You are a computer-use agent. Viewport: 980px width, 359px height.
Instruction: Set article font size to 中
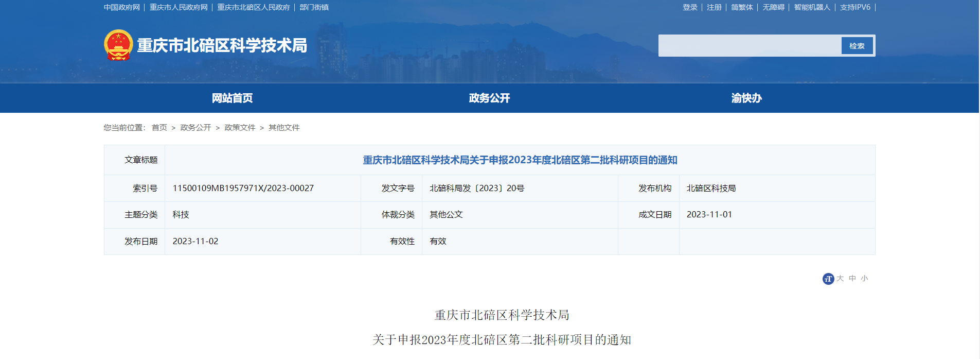coord(852,278)
